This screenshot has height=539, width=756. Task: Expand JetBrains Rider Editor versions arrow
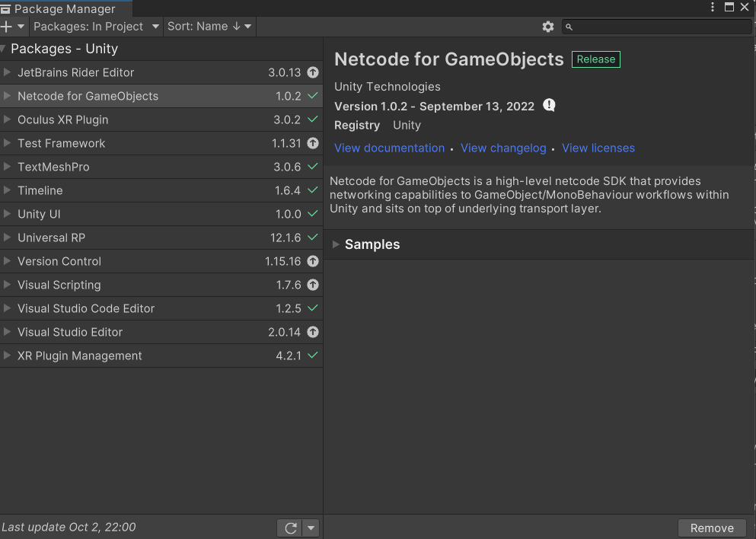coord(7,72)
